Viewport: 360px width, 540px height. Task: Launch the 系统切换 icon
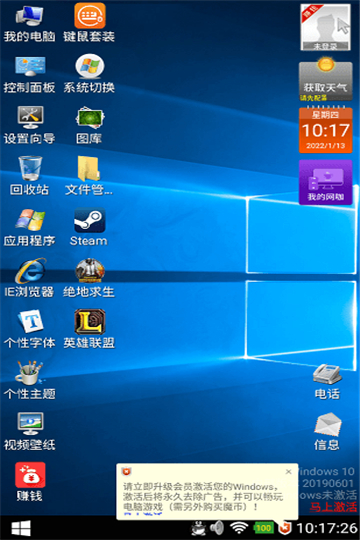pos(89,74)
